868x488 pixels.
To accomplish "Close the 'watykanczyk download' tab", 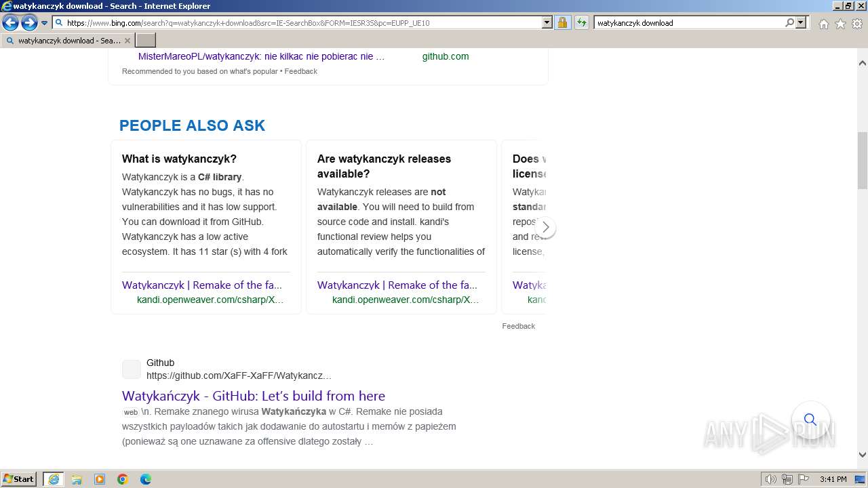I will click(x=127, y=41).
